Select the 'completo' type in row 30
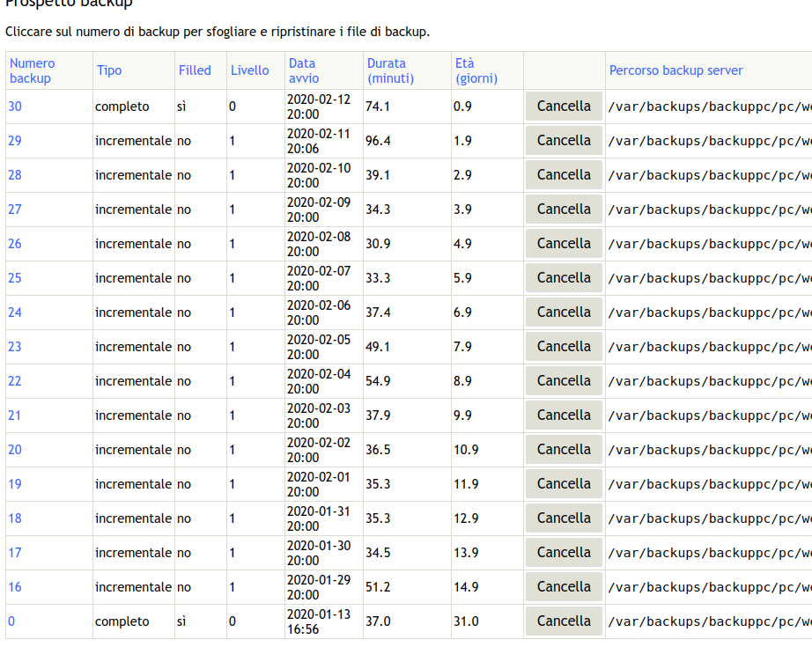812x647 pixels. (122, 107)
